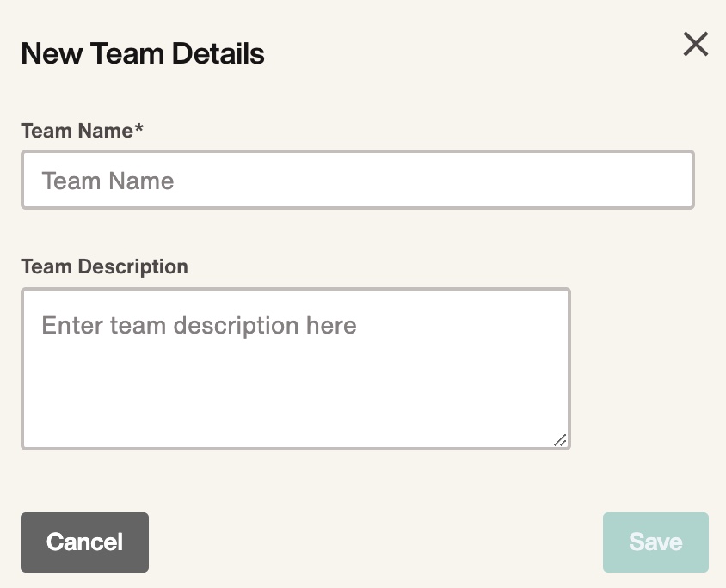This screenshot has height=588, width=726.
Task: Click the required asterisk beside Team Name
Action: (x=138, y=128)
